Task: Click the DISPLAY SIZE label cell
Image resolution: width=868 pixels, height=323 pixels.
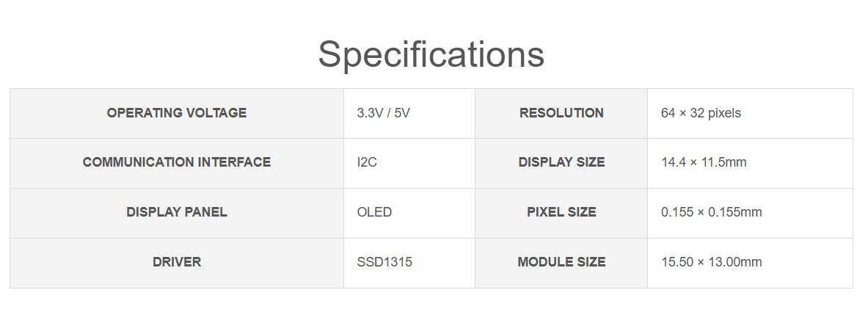Action: click(x=561, y=162)
